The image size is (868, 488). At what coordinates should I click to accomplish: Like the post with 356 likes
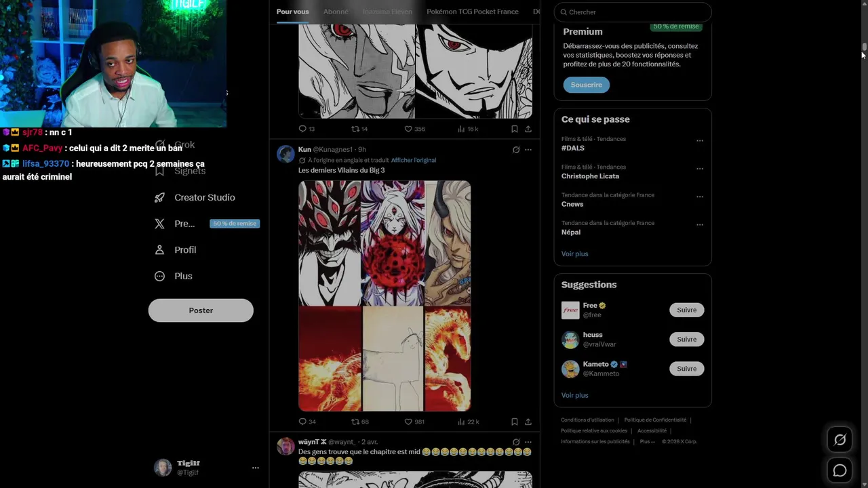[414, 129]
